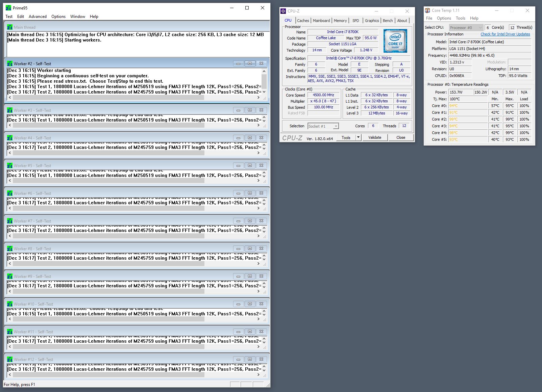Minimize the Worker #2 Self-Test window
This screenshot has height=392, width=542.
click(x=238, y=63)
